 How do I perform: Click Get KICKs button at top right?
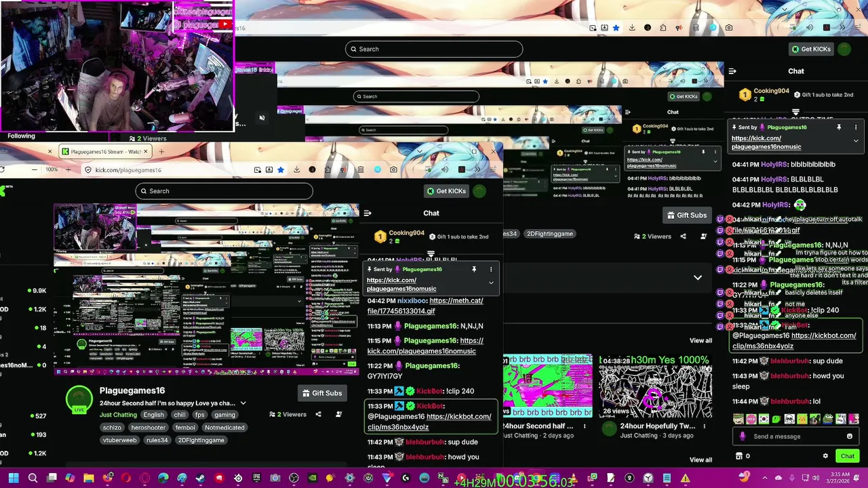point(810,49)
